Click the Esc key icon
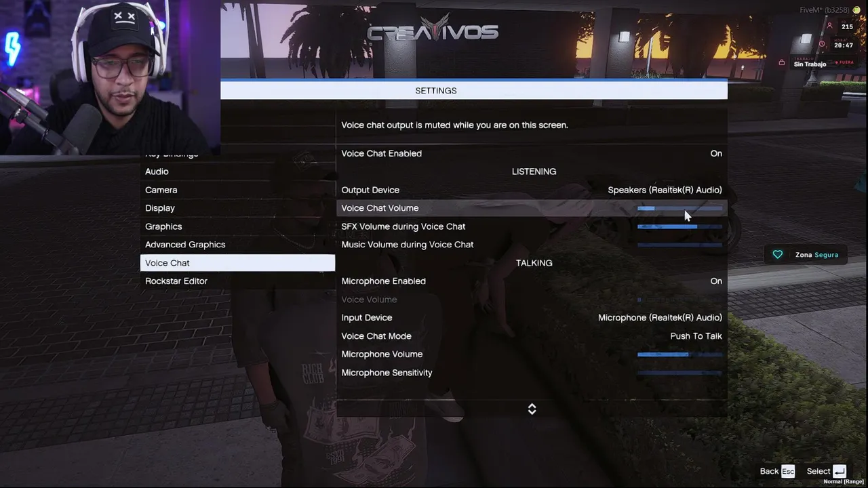The image size is (868, 488). click(x=787, y=471)
